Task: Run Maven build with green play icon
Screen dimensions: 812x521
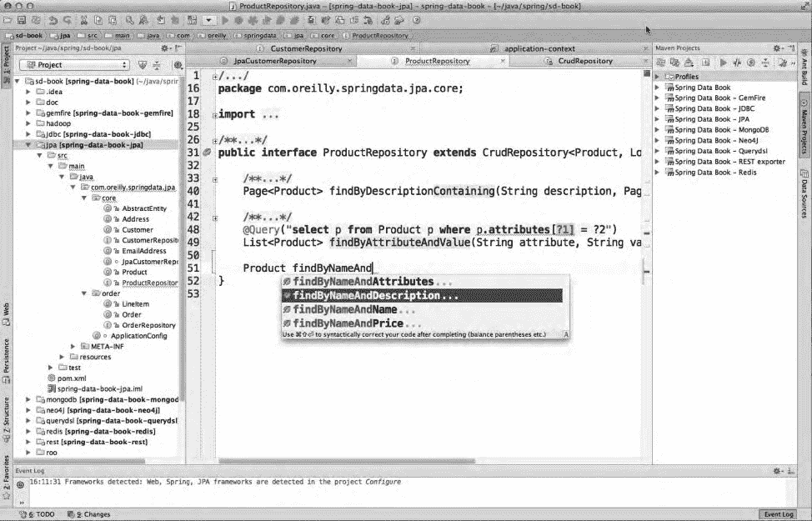Action: [724, 63]
